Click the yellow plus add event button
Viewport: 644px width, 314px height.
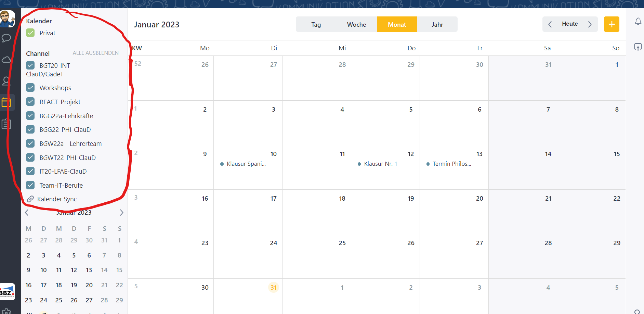pyautogui.click(x=611, y=24)
